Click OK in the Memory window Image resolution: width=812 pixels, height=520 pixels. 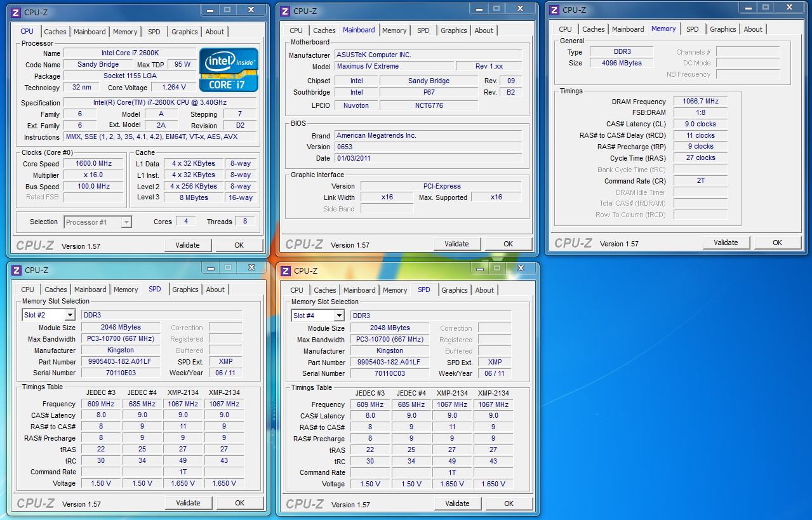(777, 243)
